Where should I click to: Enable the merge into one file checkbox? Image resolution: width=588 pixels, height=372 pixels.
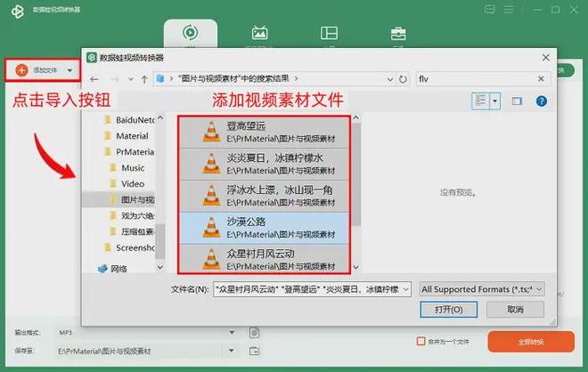pyautogui.click(x=421, y=341)
